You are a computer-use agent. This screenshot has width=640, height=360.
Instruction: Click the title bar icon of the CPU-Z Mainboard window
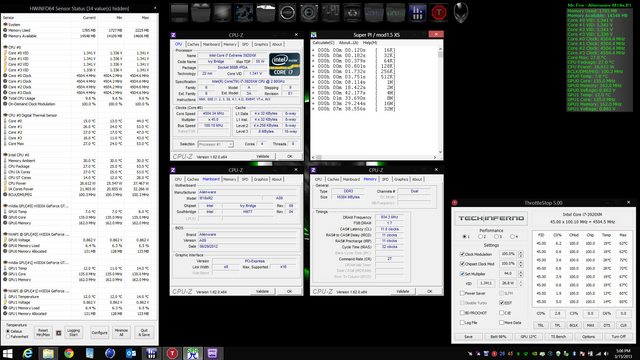[173, 170]
